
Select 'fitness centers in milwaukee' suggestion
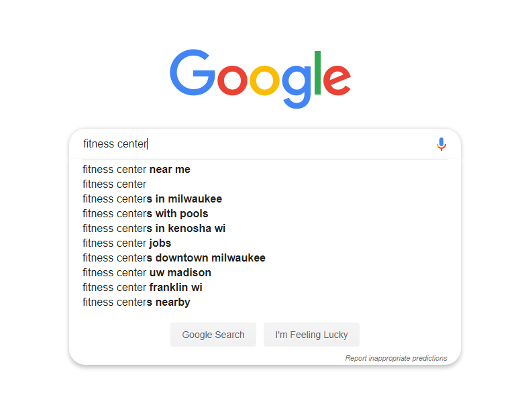(x=152, y=198)
